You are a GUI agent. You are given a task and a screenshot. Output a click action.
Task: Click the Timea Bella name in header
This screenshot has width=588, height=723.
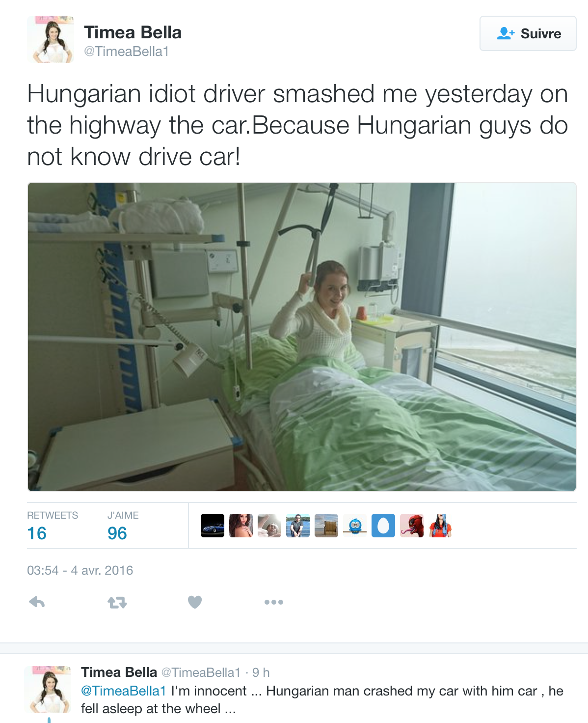133,32
